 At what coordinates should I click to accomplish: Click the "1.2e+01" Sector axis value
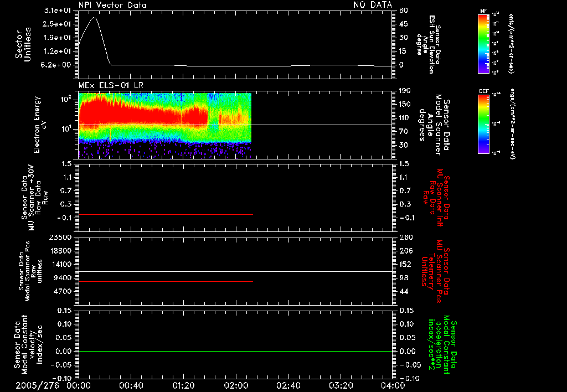pos(58,51)
